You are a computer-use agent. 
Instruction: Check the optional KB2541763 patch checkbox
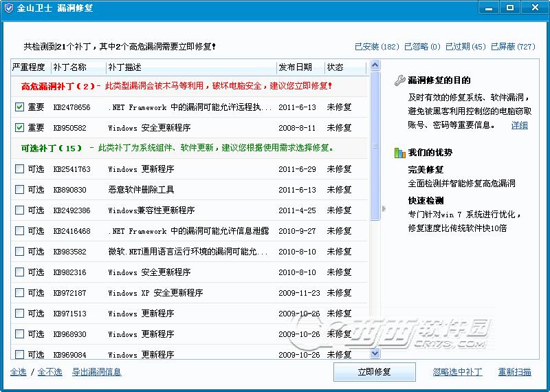pos(19,169)
